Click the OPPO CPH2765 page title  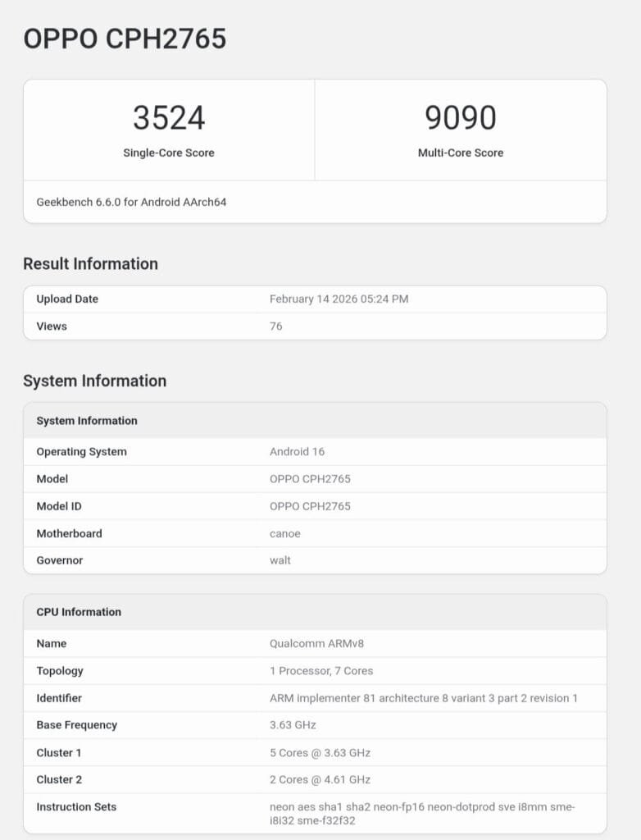point(125,39)
